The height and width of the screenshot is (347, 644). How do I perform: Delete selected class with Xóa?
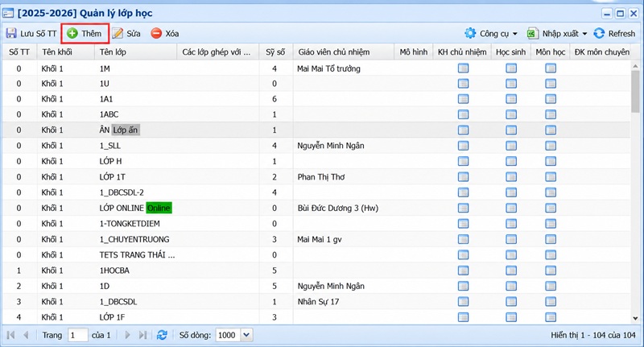tap(165, 34)
